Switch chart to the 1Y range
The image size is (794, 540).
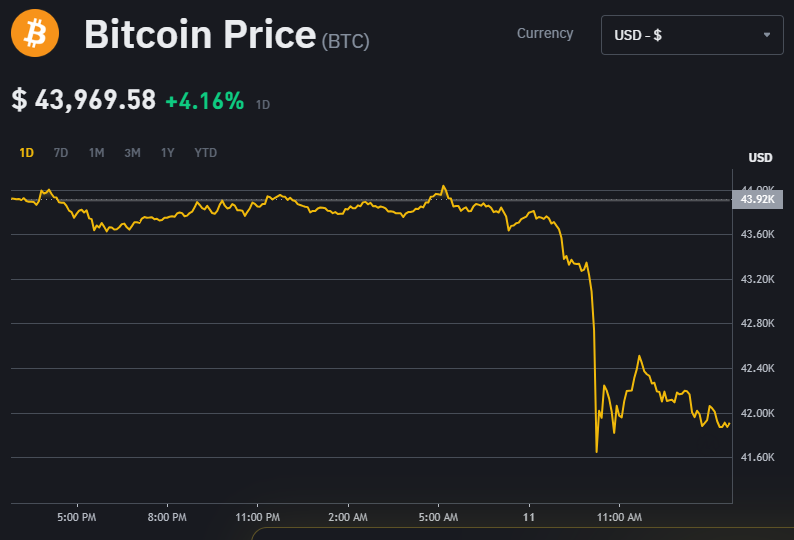168,153
